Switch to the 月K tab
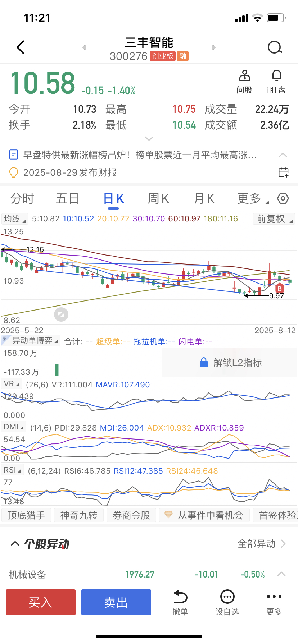The width and height of the screenshot is (298, 644). point(204,198)
